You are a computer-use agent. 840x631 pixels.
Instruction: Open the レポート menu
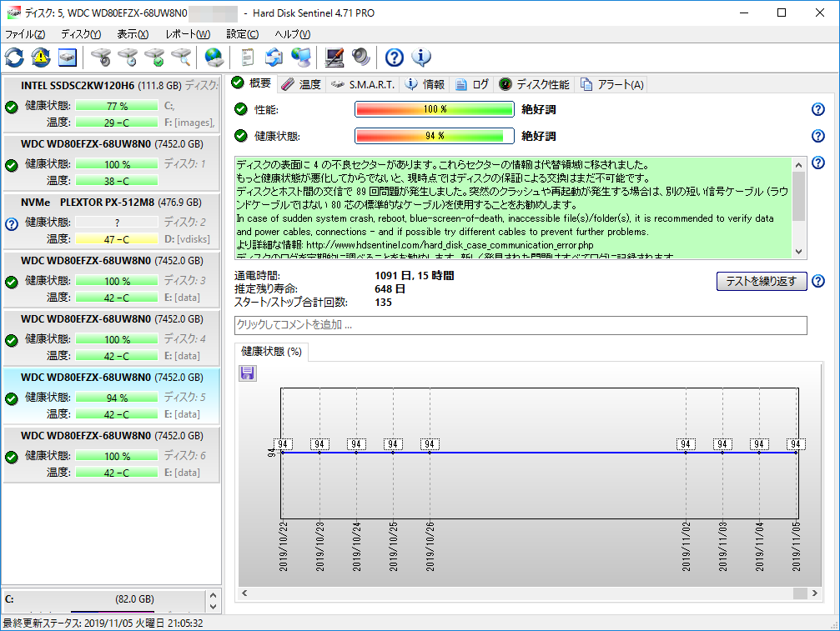pos(188,34)
